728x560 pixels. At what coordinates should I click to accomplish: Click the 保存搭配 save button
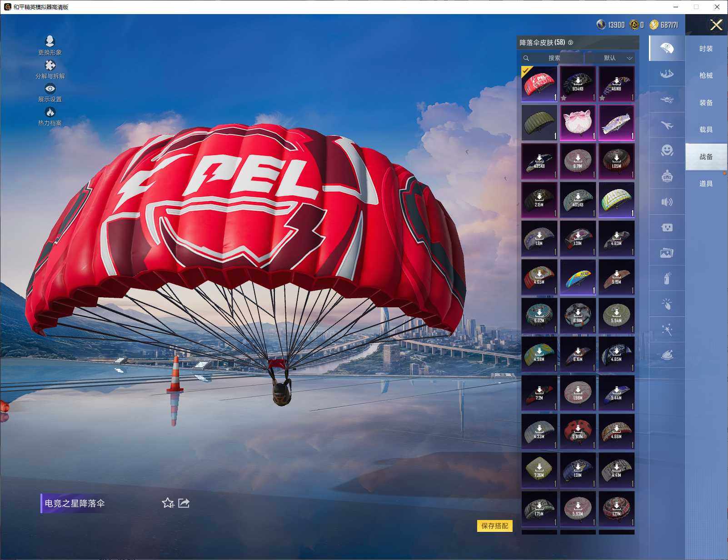pos(495,526)
